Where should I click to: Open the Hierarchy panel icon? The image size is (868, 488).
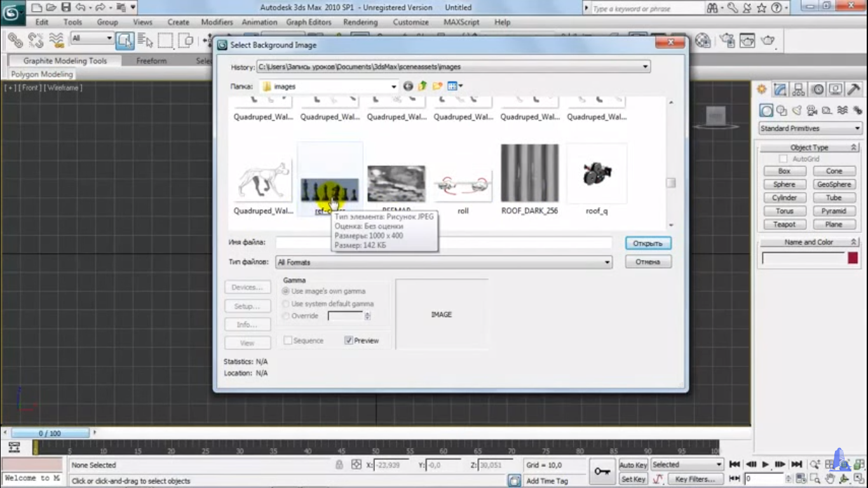799,90
